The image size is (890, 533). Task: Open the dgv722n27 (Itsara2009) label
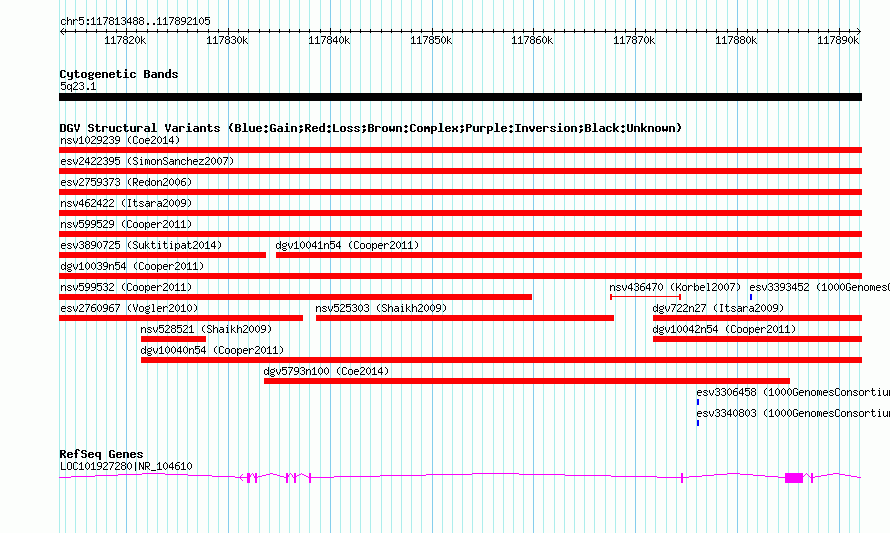(718, 308)
